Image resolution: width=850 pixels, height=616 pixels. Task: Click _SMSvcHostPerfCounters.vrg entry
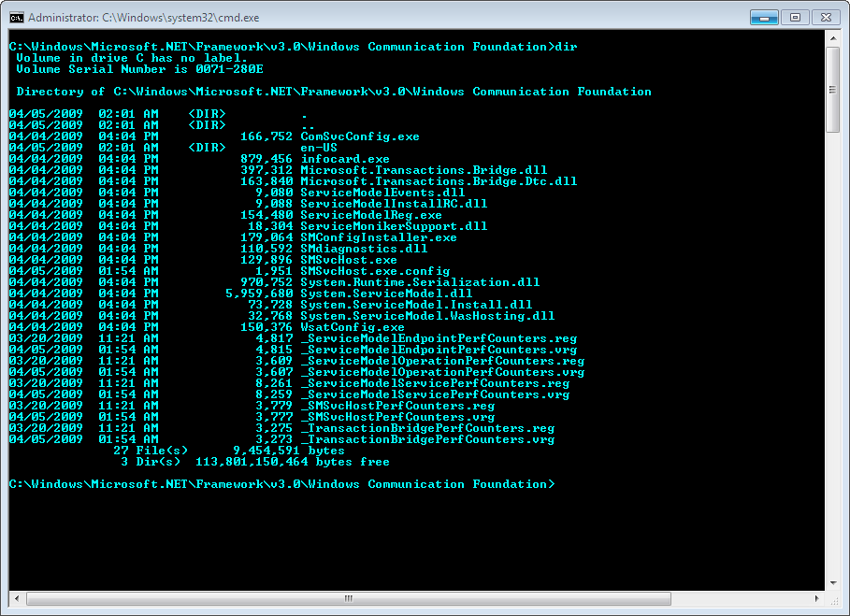(x=398, y=417)
